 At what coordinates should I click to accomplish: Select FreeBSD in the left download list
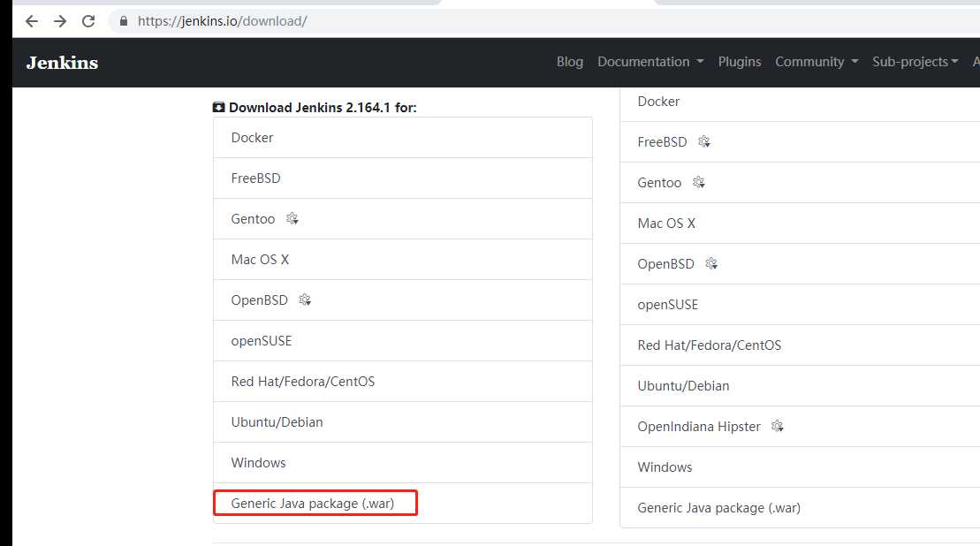tap(402, 178)
